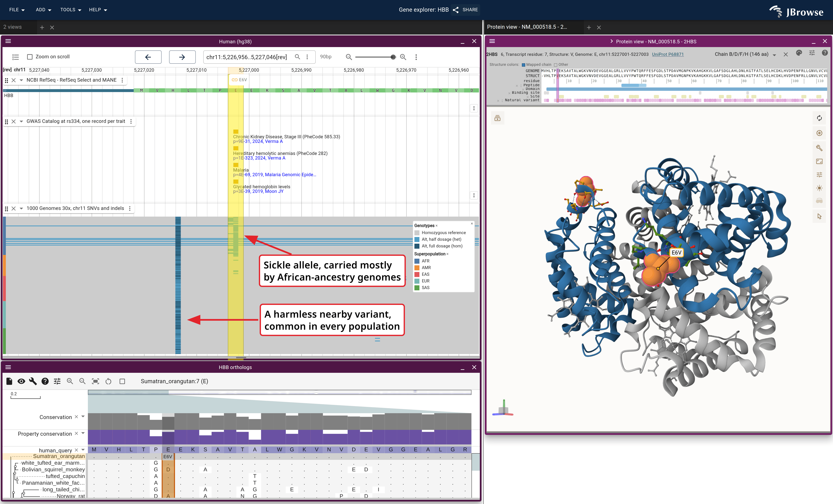Image resolution: width=833 pixels, height=504 pixels.
Task: Expand GWAS Catalog track dropdown arrow
Action: coord(21,121)
